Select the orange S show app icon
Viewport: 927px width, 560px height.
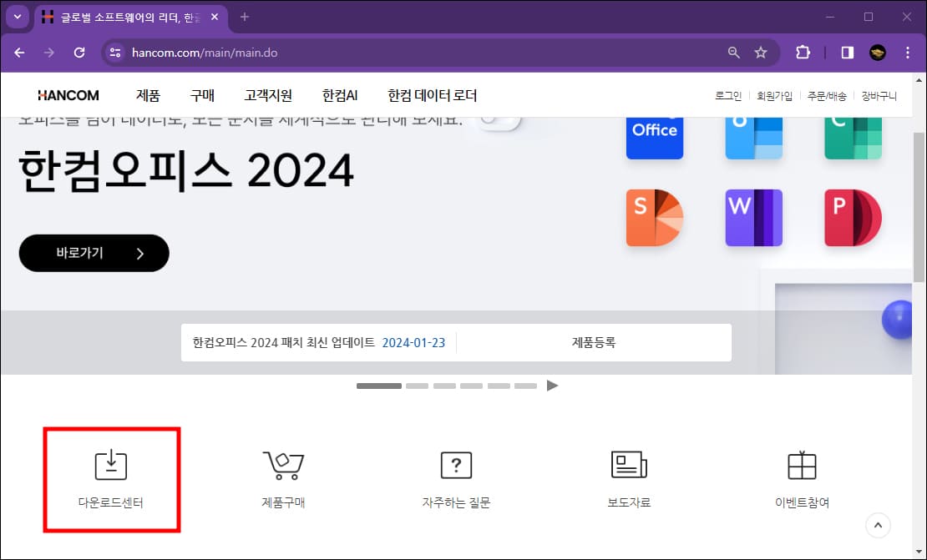point(655,217)
